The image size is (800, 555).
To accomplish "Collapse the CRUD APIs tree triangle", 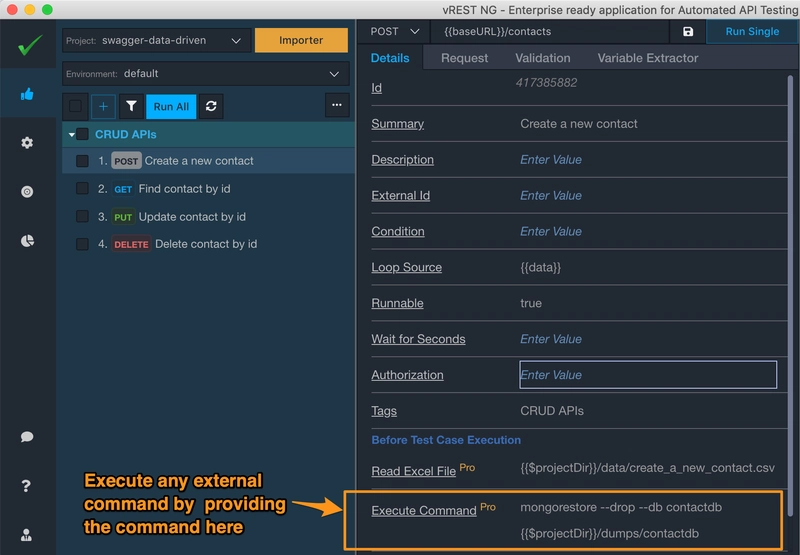I will click(x=71, y=135).
